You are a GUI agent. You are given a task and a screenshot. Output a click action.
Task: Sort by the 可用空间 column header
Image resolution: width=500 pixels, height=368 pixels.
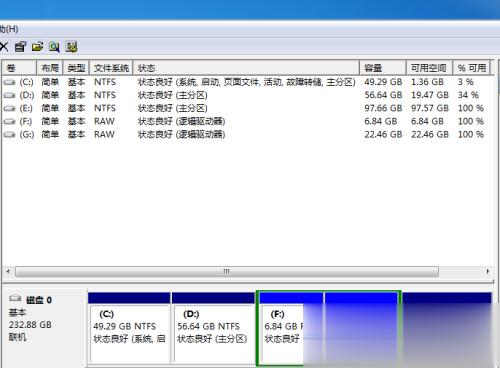coord(429,68)
